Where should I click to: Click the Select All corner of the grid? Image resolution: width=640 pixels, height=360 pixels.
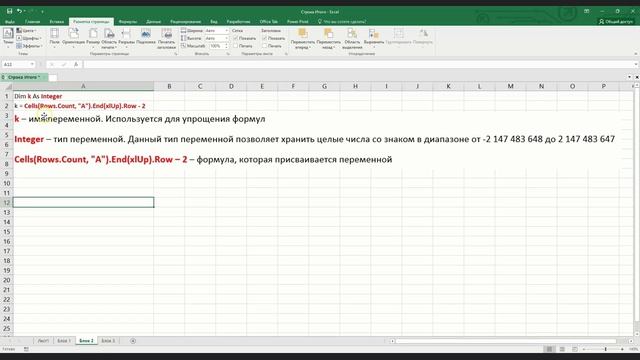[x=7, y=87]
